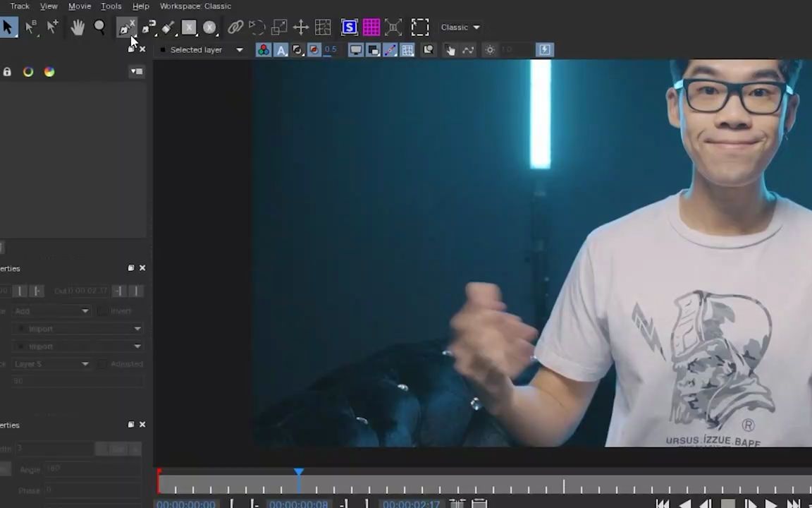Open the Track menu
812x508 pixels.
tap(19, 6)
